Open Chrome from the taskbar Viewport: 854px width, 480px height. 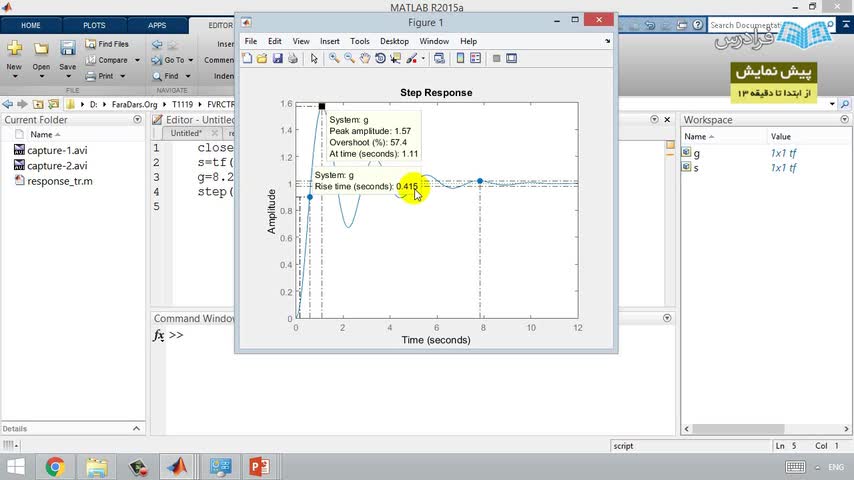(x=55, y=467)
